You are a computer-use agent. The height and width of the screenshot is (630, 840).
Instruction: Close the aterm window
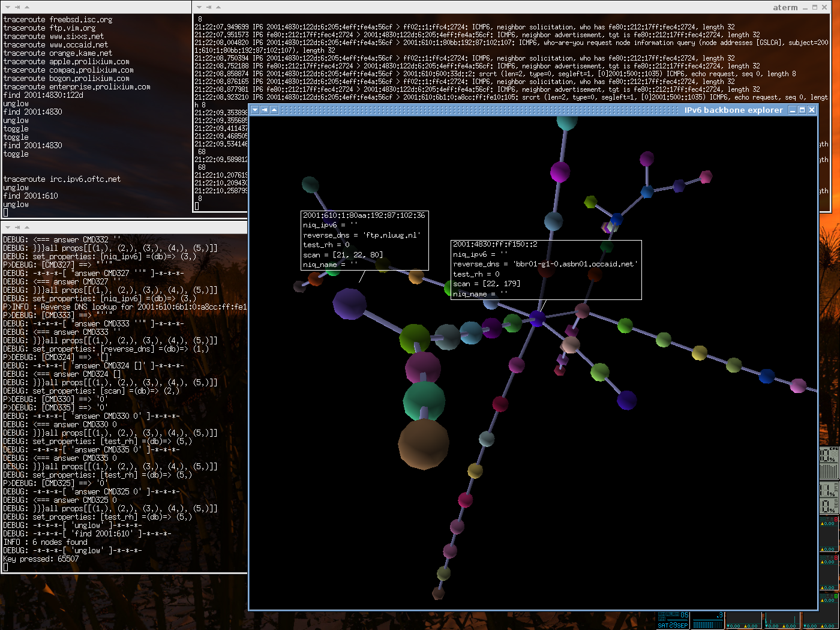pos(824,7)
